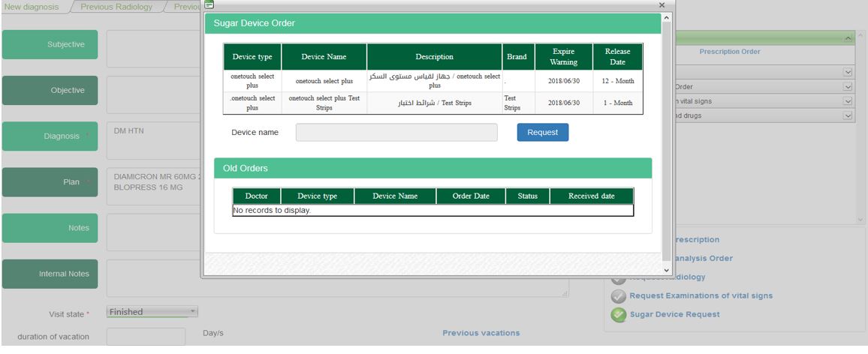Click the green check icon for Sugar Device Request
868x354 pixels.
pyautogui.click(x=618, y=315)
